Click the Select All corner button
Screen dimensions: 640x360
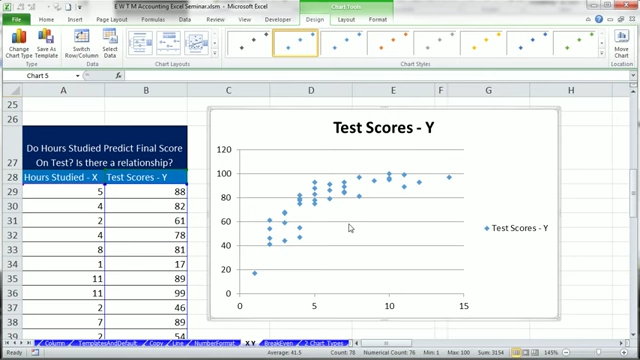coord(13,90)
